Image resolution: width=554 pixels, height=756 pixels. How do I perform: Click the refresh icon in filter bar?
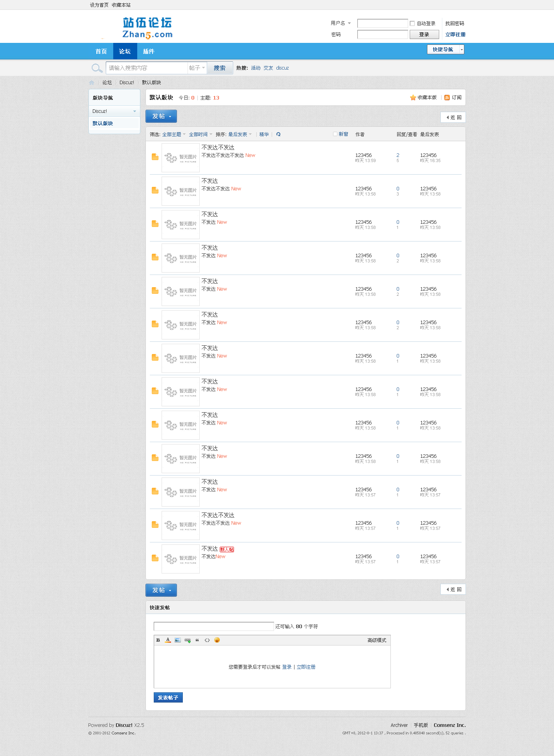(x=278, y=135)
